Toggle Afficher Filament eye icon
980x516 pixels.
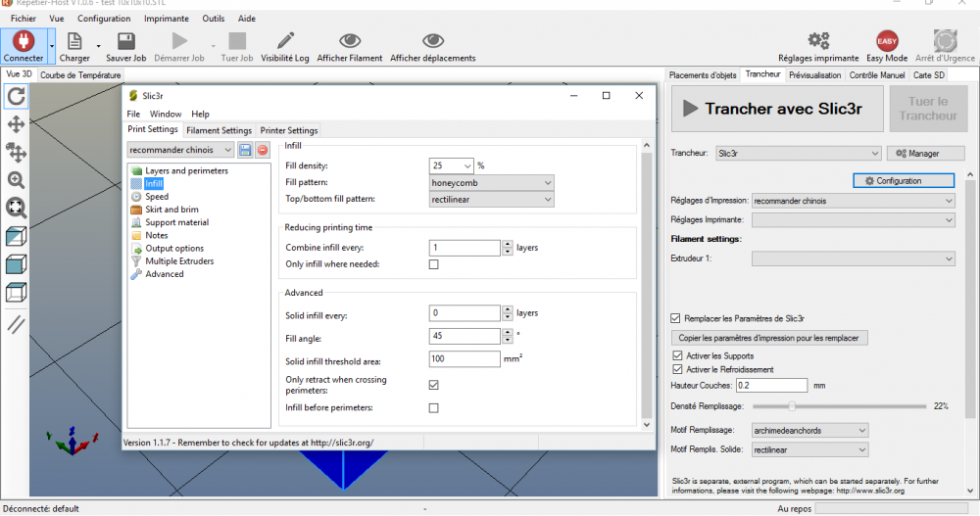click(x=350, y=41)
